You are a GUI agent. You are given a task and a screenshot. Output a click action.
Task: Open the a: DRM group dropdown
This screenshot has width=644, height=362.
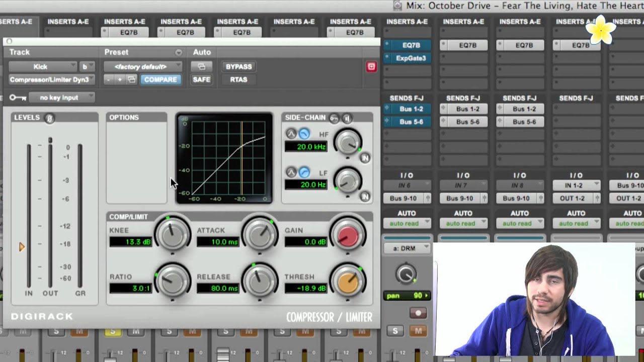[407, 248]
